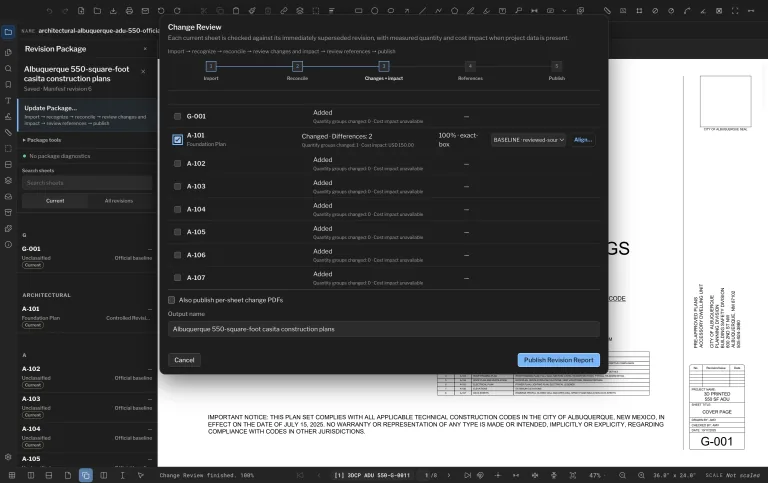The height and width of the screenshot is (483, 768).
Task: Click the Cancel button
Action: point(184,360)
